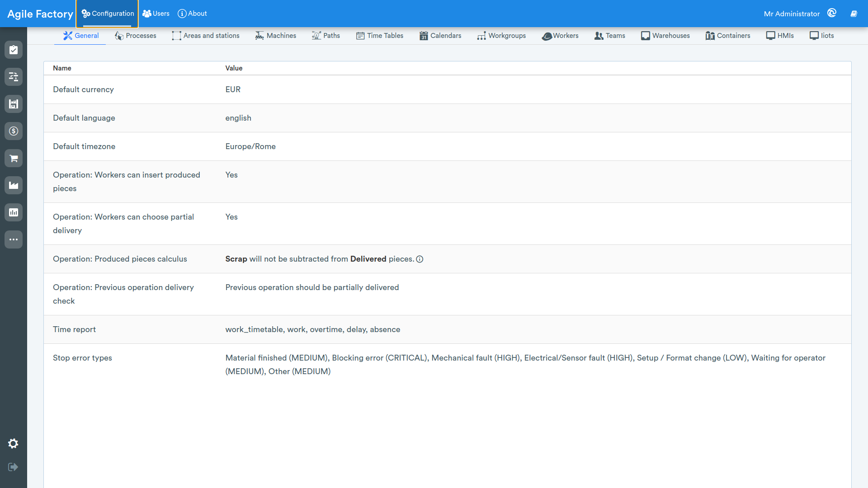868x488 pixels.
Task: Open the Time Tables tab
Action: [380, 36]
